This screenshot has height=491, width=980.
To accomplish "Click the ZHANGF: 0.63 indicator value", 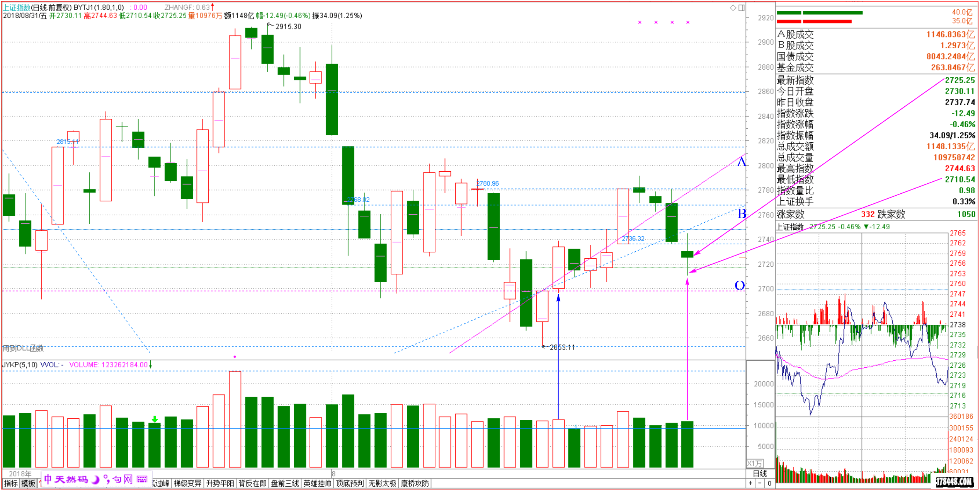I will (187, 7).
